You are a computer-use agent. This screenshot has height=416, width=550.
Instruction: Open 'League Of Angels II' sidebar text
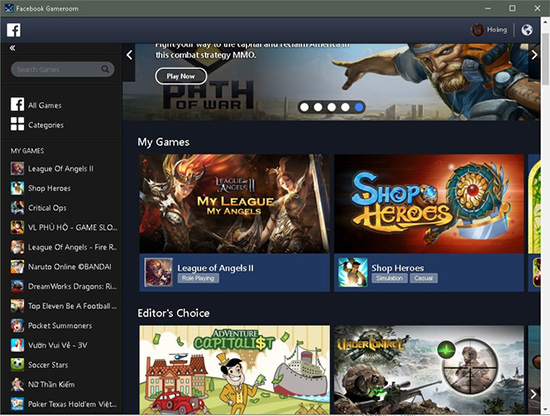61,169
